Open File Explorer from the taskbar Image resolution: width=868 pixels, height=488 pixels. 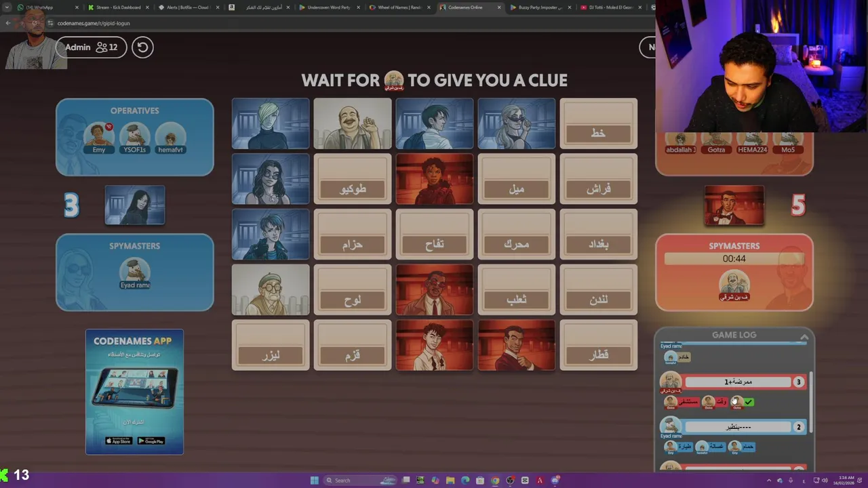point(450,481)
